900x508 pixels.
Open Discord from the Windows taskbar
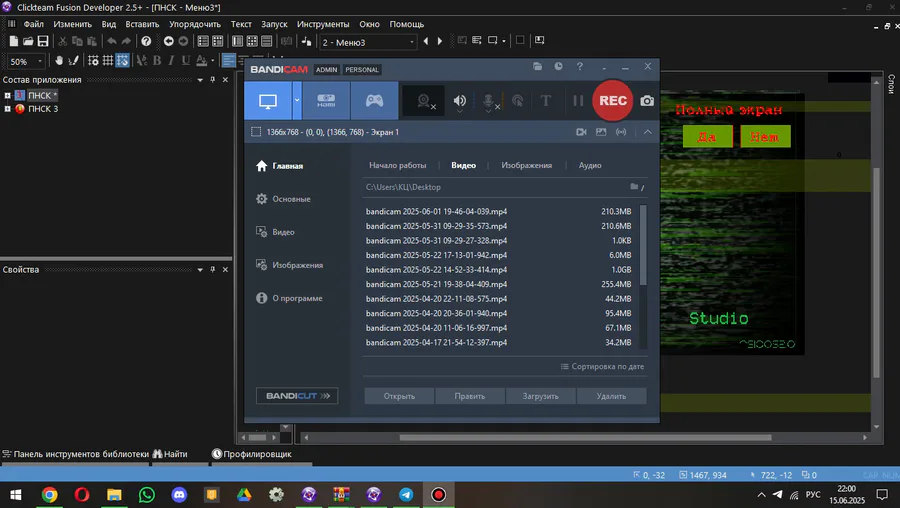pyautogui.click(x=179, y=494)
